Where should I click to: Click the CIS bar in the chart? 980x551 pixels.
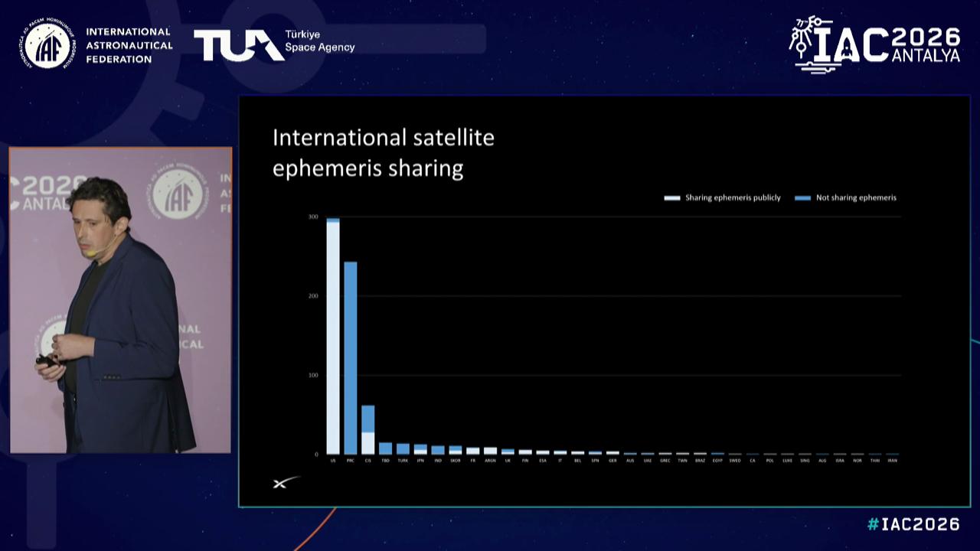coord(368,430)
